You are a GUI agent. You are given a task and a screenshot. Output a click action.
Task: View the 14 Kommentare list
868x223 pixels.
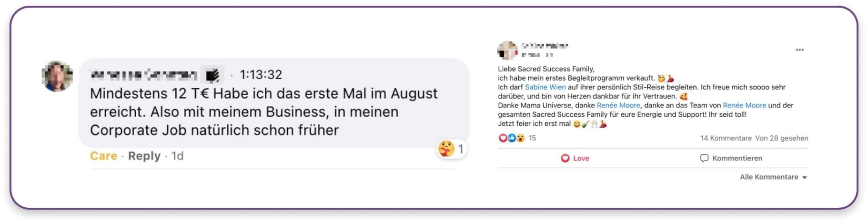726,138
